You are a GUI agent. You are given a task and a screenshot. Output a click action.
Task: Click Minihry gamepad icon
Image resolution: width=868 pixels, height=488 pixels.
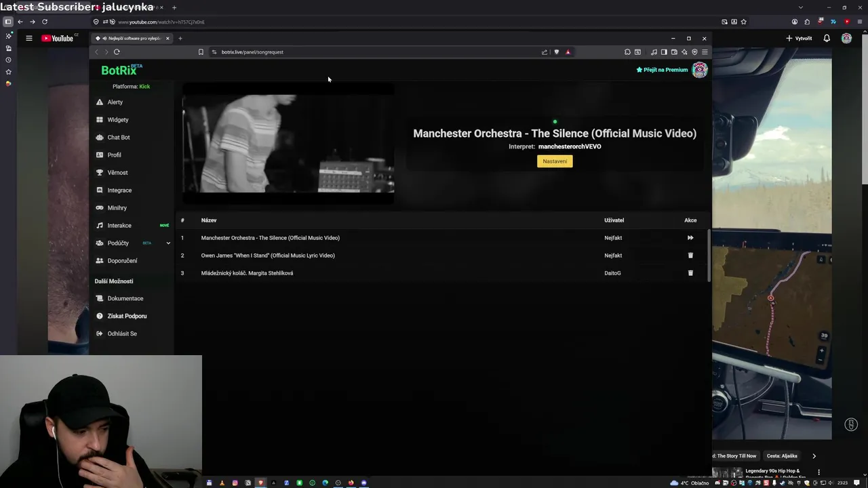(100, 208)
